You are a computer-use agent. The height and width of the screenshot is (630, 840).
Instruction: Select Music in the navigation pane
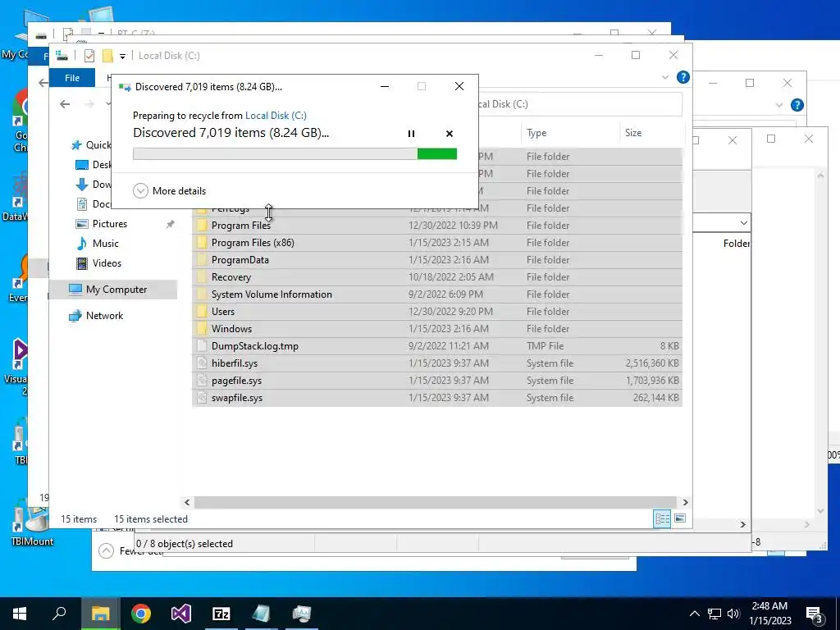(106, 243)
